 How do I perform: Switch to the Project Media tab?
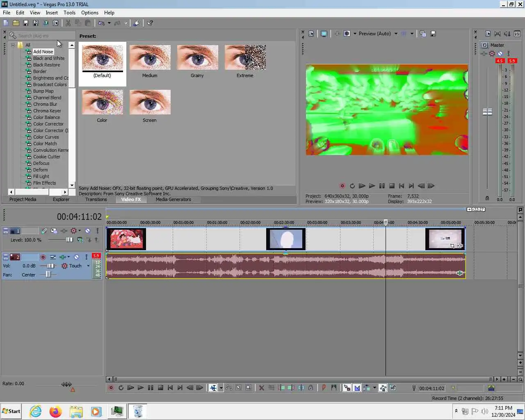(23, 199)
